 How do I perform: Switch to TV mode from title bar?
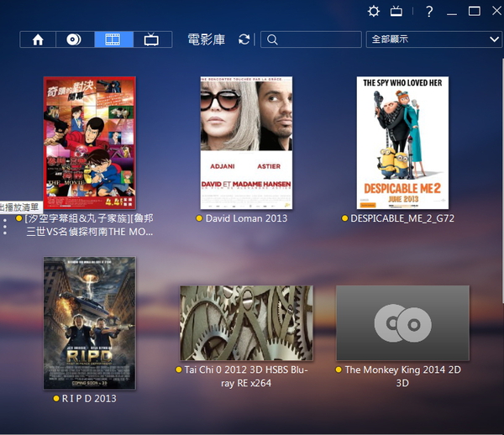[x=396, y=11]
